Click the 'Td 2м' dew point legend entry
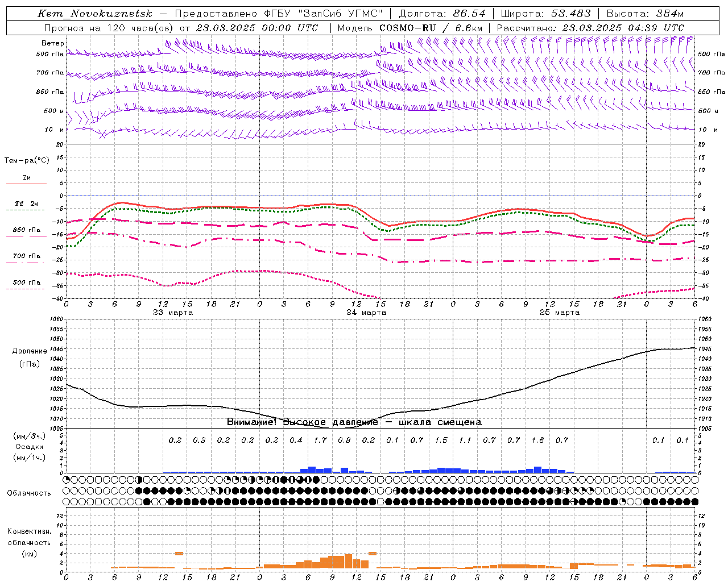Viewport: 728px width, 582px height. (26, 203)
